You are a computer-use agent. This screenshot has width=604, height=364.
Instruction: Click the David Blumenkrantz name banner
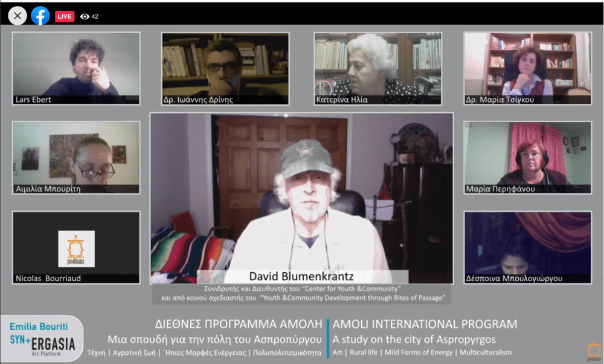[x=301, y=276]
